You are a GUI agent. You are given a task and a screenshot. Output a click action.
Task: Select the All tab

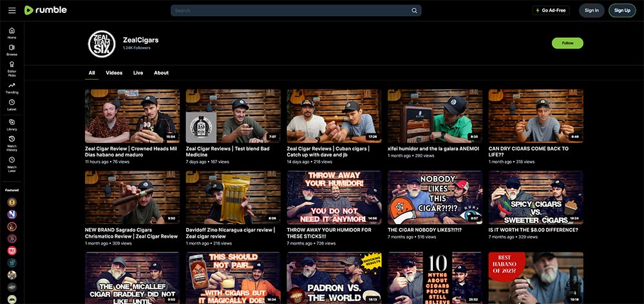(91, 73)
